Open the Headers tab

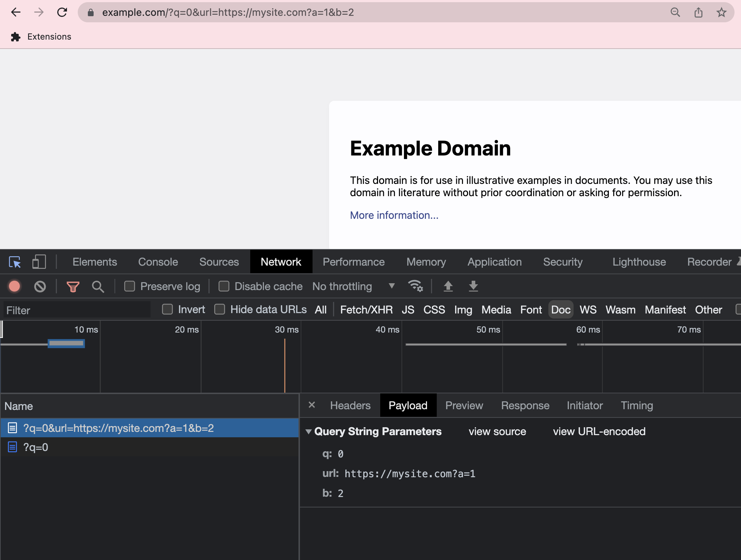tap(350, 406)
